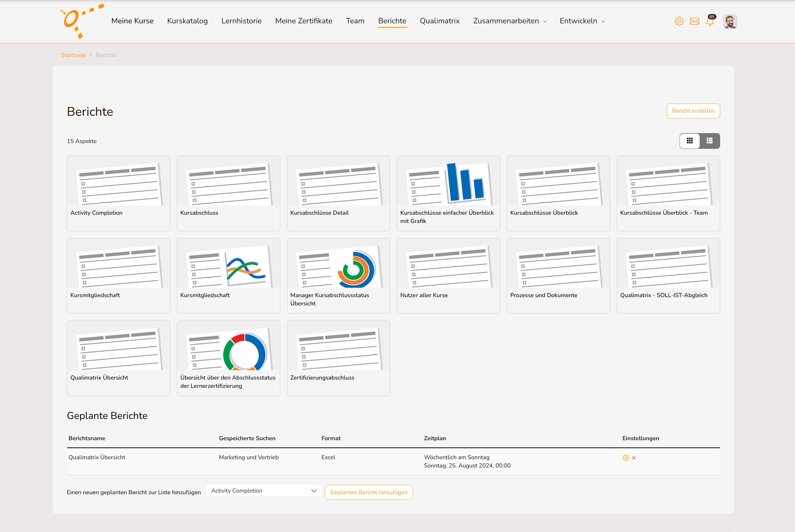The image size is (795, 532).
Task: Open the settings gear in header
Action: (x=679, y=21)
